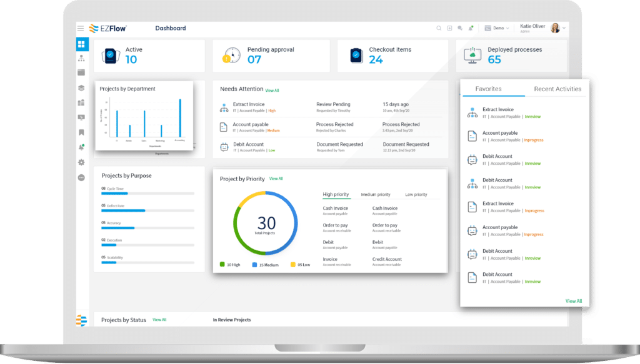Screen dimensions: 640x364
Task: Click the Dashboard page title
Action: pos(171,28)
